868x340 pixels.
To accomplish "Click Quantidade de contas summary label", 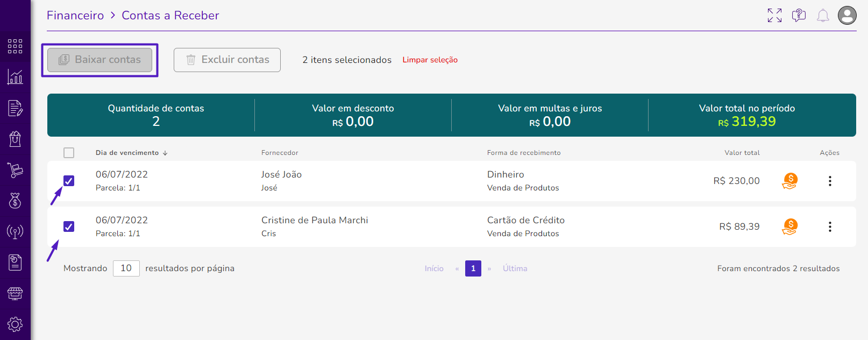I will pyautogui.click(x=156, y=108).
